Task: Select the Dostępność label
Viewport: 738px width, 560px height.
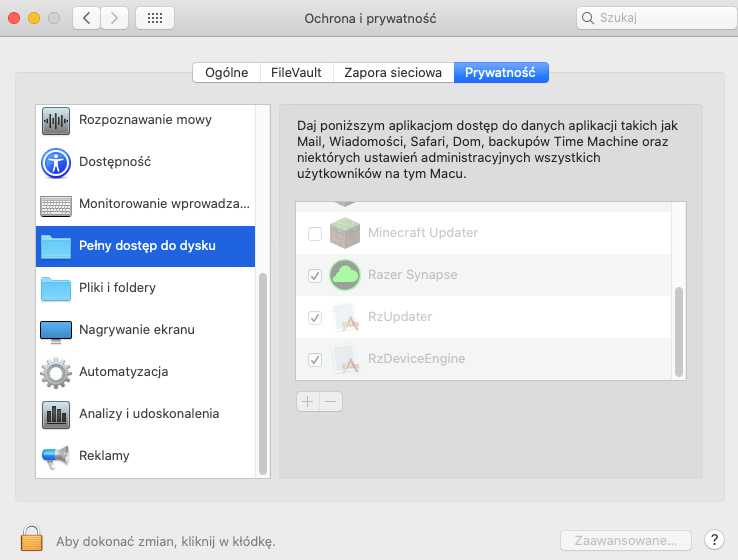Action: [115, 161]
